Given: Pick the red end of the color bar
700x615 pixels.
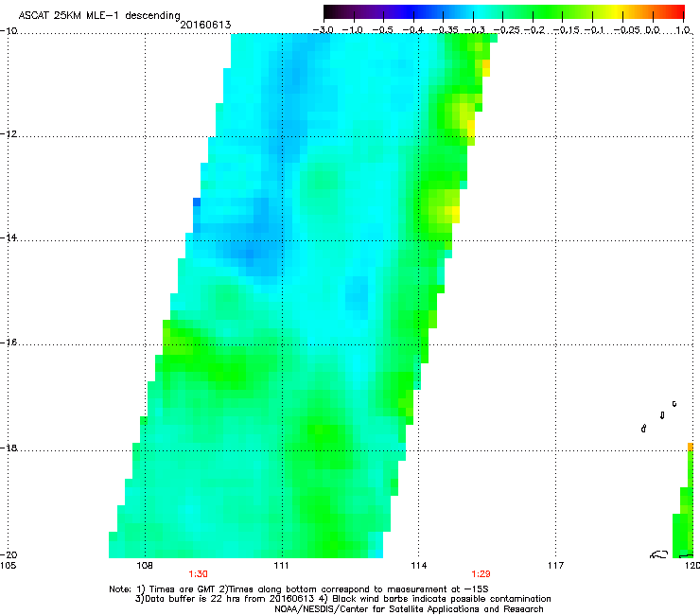Looking at the screenshot, I should (678, 12).
